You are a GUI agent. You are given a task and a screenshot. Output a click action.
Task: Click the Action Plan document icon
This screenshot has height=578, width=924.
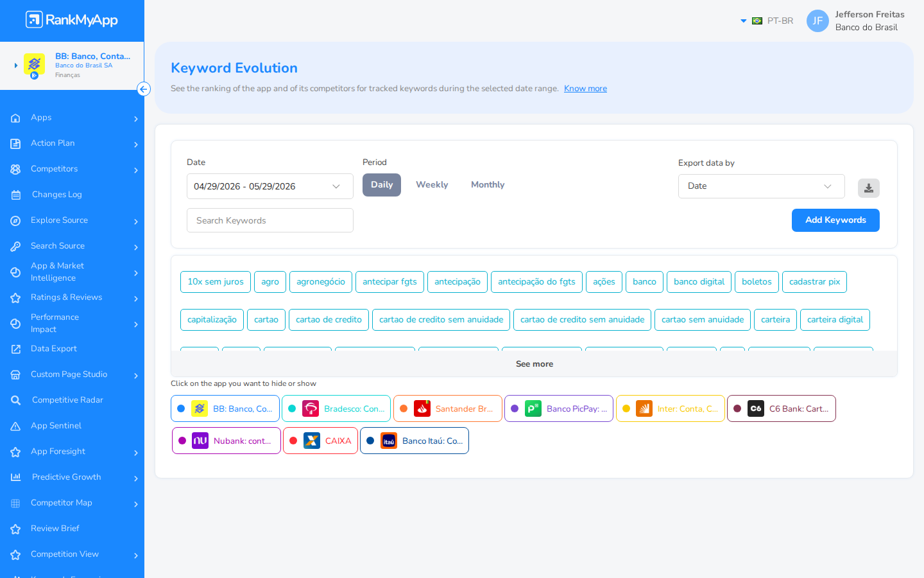pos(16,144)
